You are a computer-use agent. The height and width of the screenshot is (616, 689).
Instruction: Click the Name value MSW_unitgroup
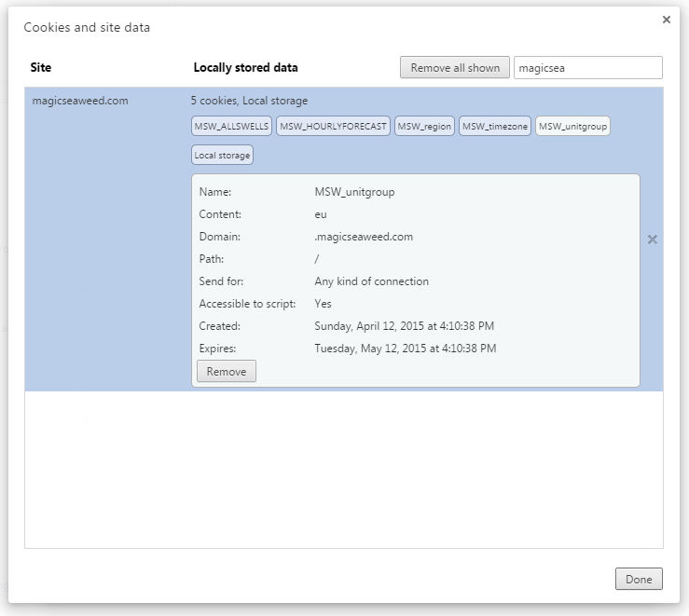354,192
